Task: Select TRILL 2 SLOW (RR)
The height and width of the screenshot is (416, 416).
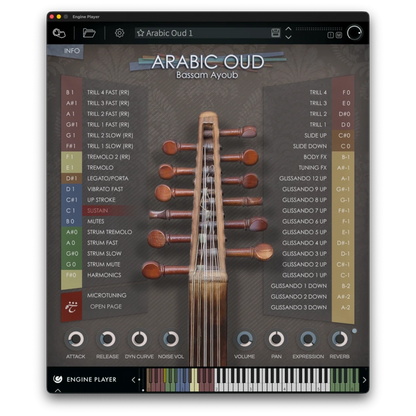Action: (110, 135)
